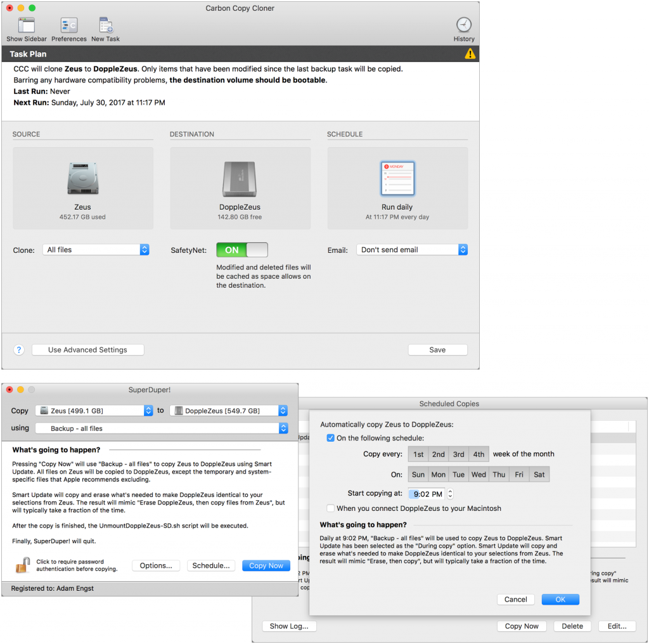Click 'Next Run: Sunday, July 30, 2017 at 11:17 PM' text
Screen dimensions: 649x644
coord(89,102)
